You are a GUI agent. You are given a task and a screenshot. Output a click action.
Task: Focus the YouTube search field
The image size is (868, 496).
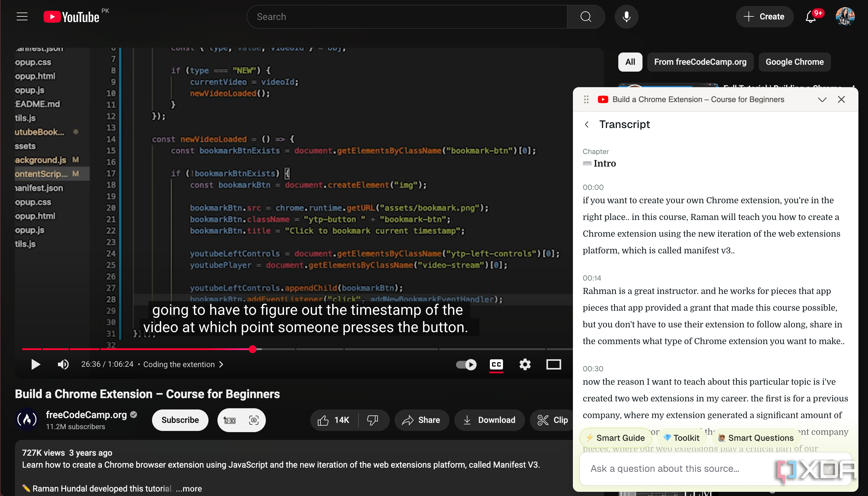pyautogui.click(x=407, y=17)
